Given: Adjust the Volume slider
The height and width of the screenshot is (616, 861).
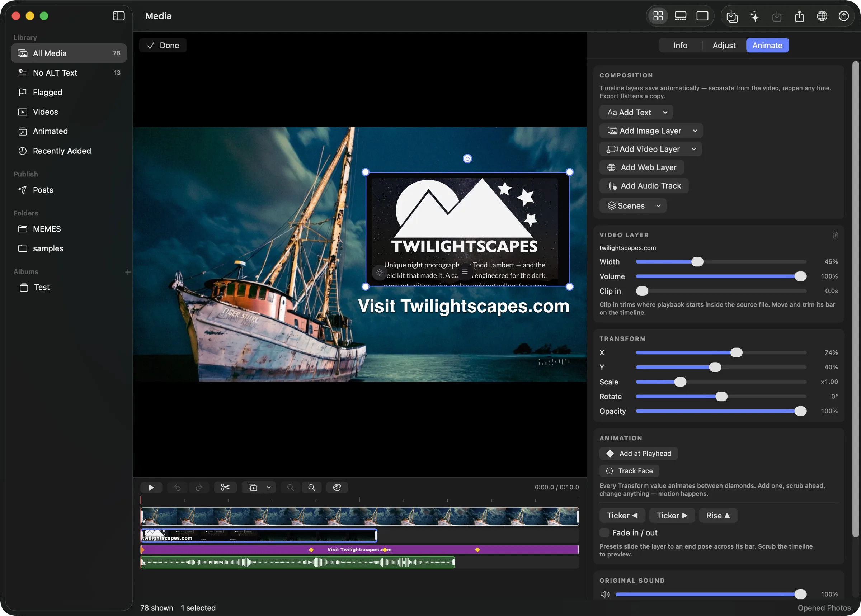Looking at the screenshot, I should 721,276.
